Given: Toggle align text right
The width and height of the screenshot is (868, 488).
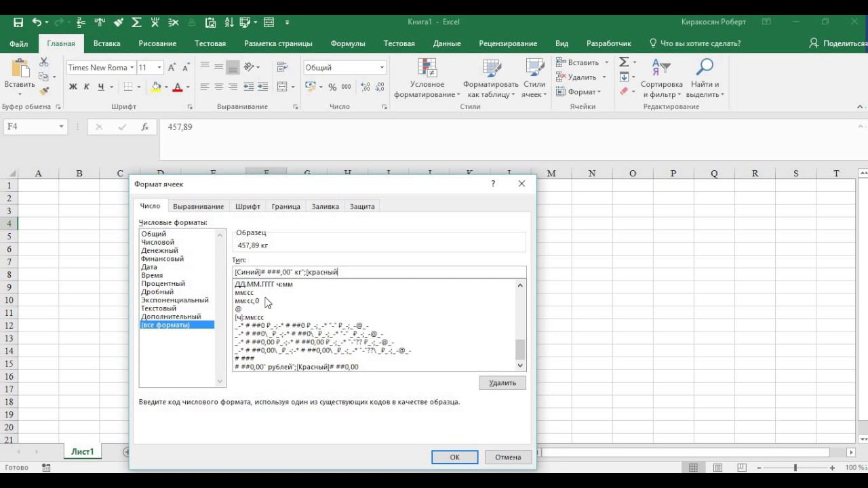Looking at the screenshot, I should [233, 87].
